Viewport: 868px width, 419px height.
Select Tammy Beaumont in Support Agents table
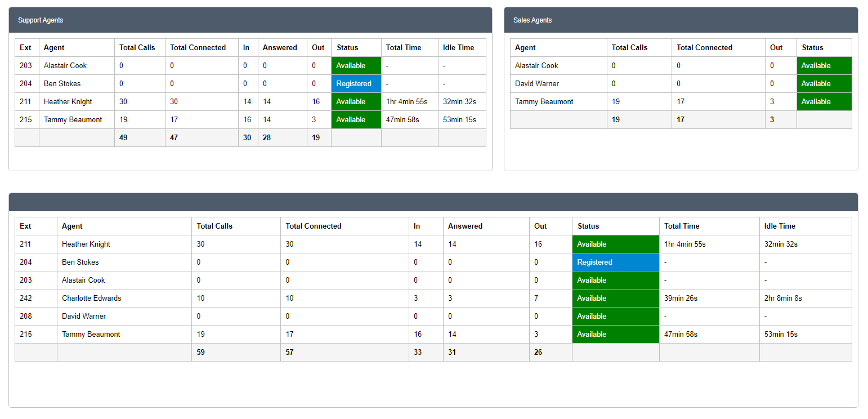click(73, 120)
